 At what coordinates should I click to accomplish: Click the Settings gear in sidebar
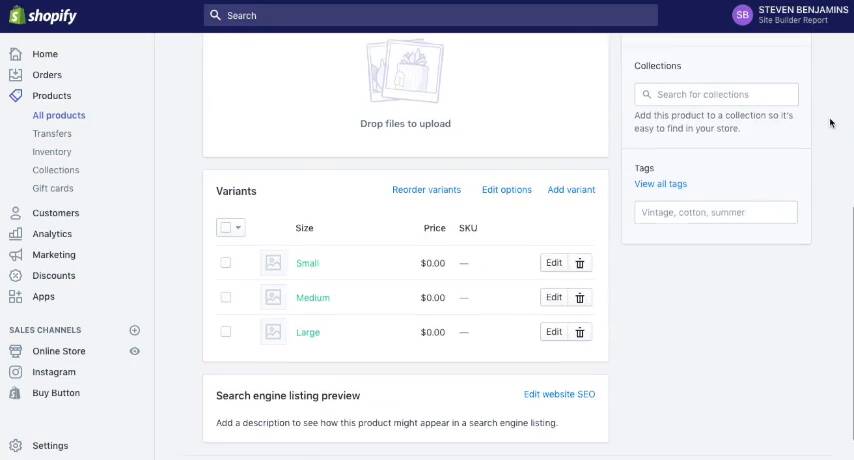click(15, 446)
